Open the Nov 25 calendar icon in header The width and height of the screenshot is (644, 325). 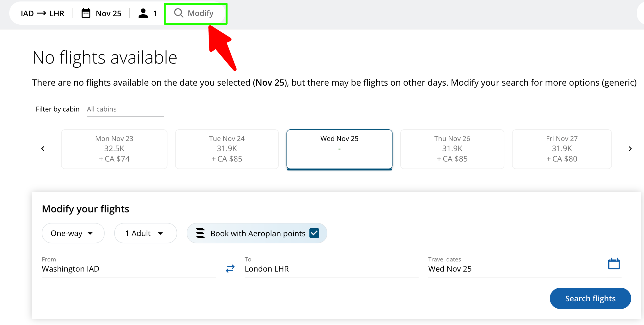coord(86,13)
